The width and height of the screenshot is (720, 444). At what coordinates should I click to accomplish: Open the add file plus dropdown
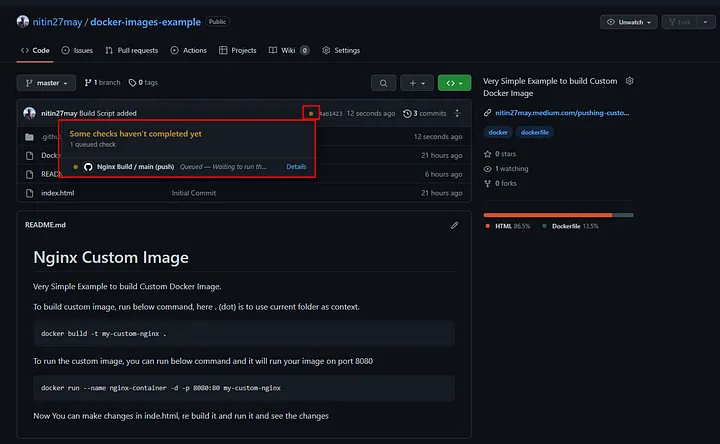pyautogui.click(x=416, y=83)
